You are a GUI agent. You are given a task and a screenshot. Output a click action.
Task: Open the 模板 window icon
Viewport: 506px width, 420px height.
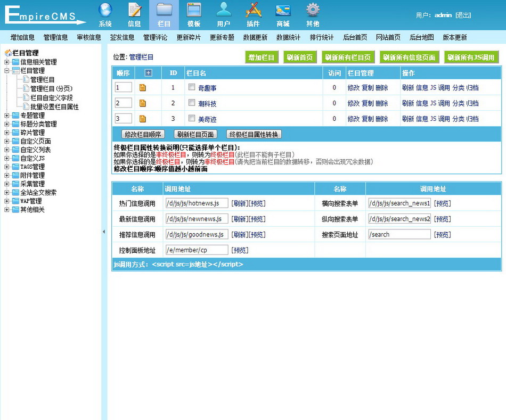tap(194, 10)
